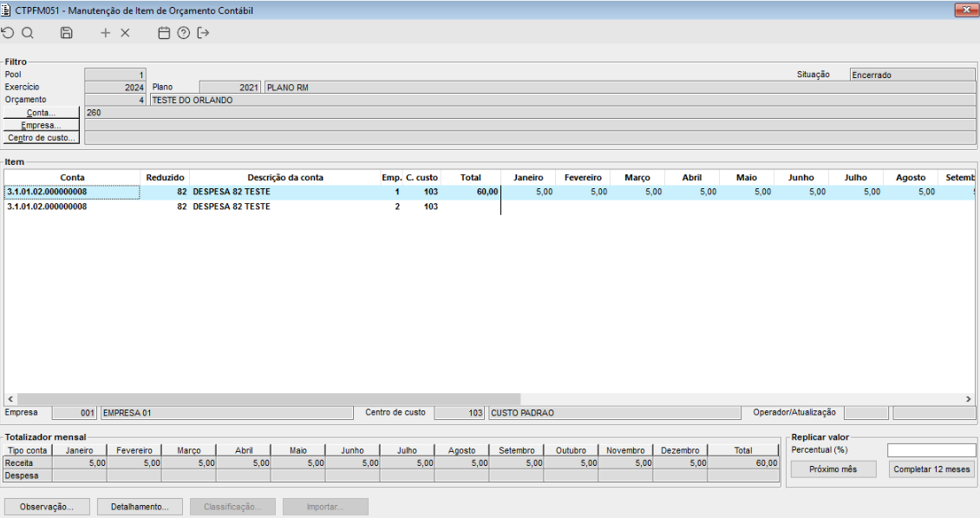Screen dimensions: 980x518
Task: Click the Dezembro header in Totalizador mensal
Action: click(680, 450)
